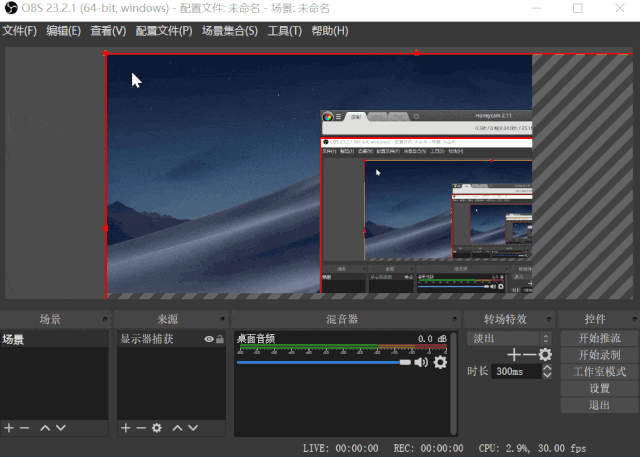Undock the 控件 panel via header icon
Viewport: 640px width, 457px height.
coord(635,319)
